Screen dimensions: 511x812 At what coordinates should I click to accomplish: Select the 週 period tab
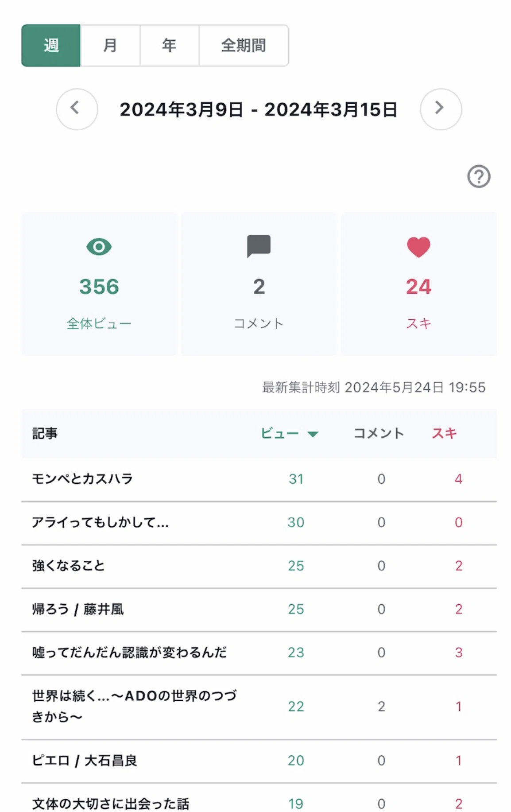tap(51, 46)
